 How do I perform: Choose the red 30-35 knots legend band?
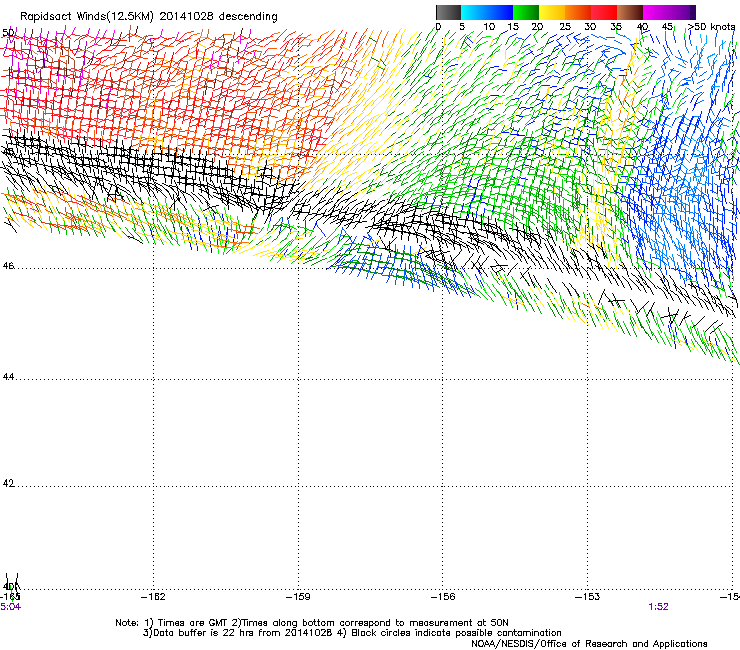(x=604, y=12)
